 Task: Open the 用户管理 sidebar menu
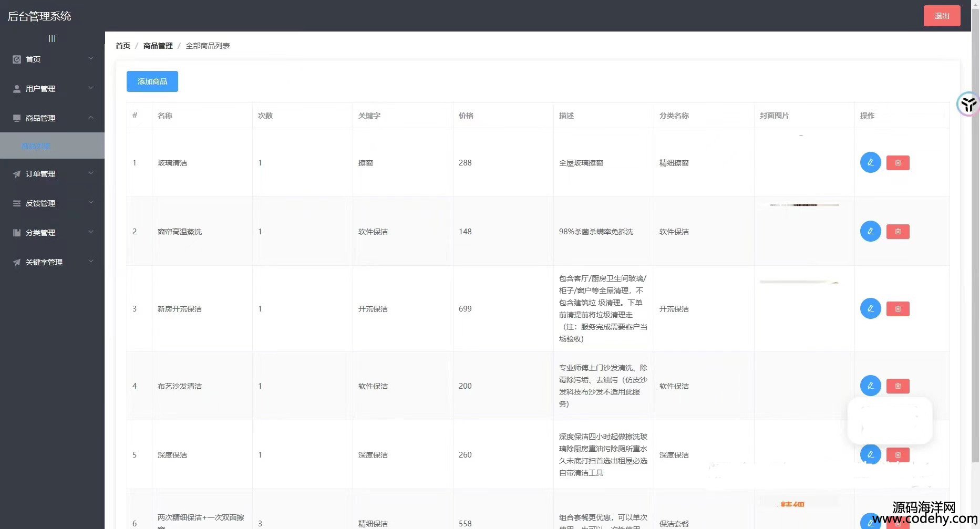click(52, 89)
